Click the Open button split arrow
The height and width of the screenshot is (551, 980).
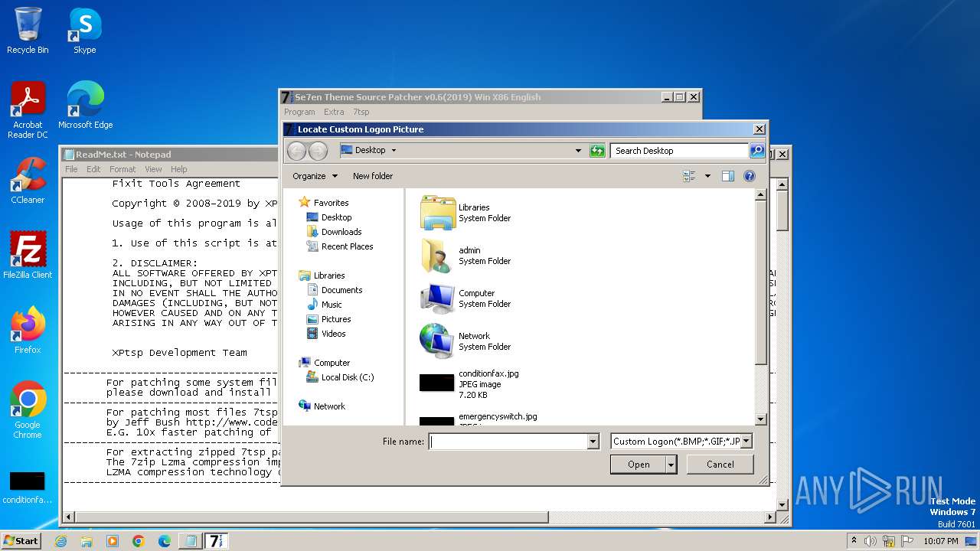671,465
